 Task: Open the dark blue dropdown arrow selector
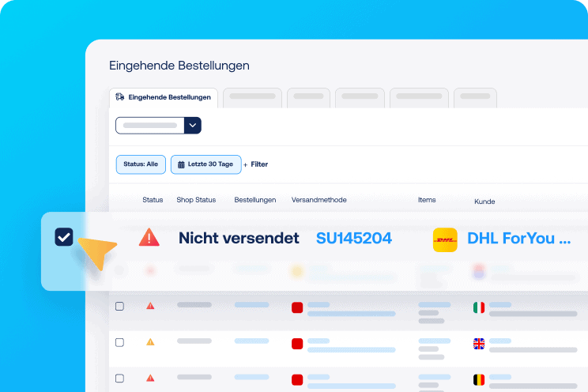pos(193,125)
